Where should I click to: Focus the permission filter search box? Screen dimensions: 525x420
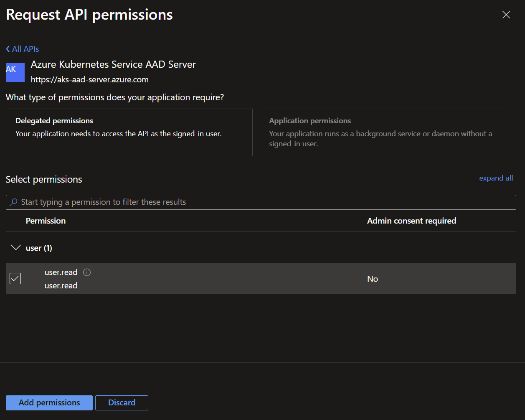[261, 202]
